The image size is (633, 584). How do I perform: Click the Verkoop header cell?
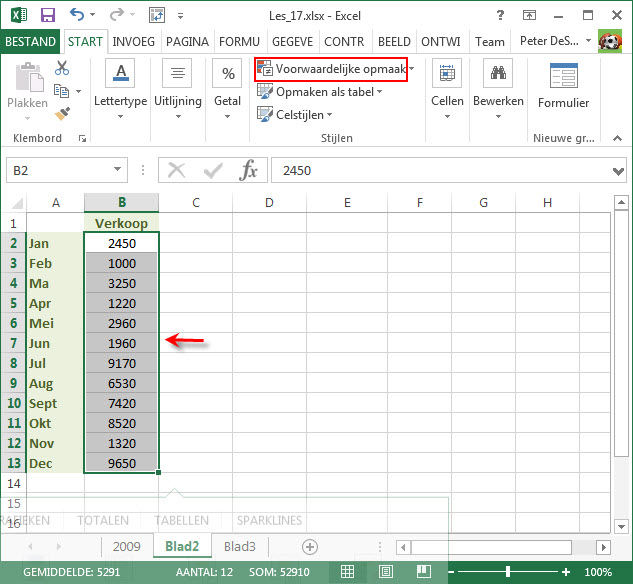coord(122,223)
